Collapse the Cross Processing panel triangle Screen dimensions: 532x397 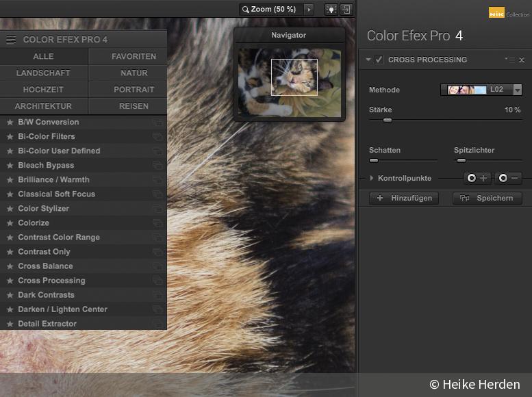pos(368,60)
